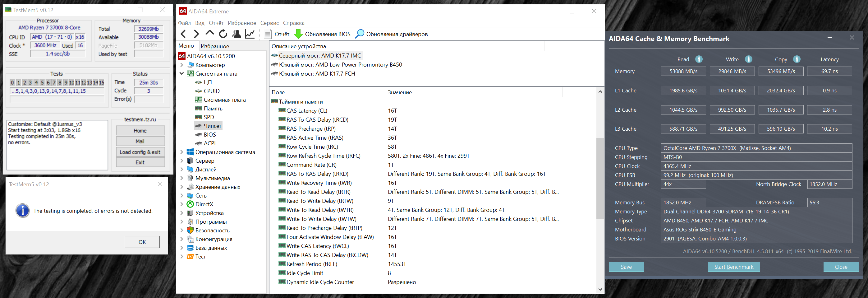Expand the Мультимедиа tree node
This screenshot has width=868, height=298.
[x=181, y=178]
